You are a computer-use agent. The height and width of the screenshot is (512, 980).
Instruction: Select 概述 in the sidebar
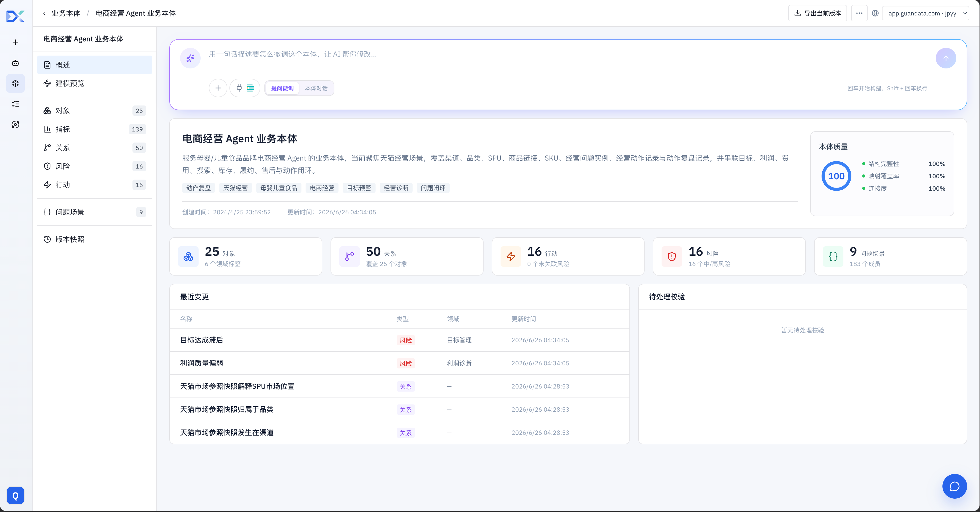[x=94, y=65]
